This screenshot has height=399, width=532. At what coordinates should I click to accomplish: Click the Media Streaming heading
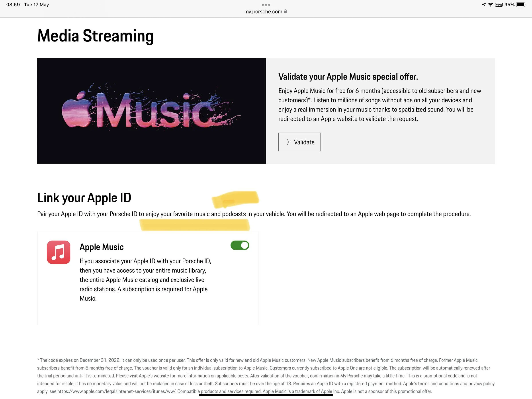(96, 36)
